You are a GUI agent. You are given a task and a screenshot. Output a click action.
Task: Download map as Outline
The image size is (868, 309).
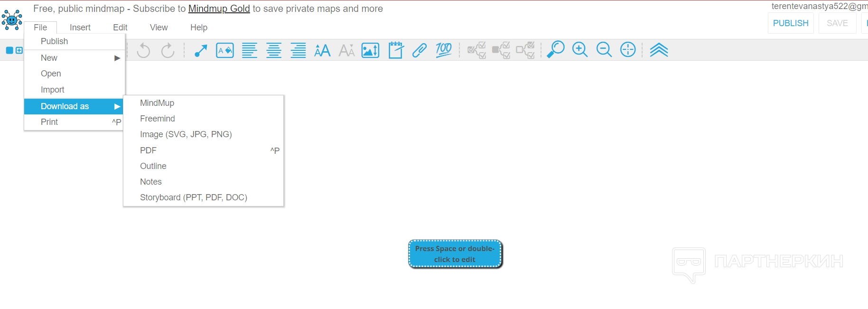204,166
